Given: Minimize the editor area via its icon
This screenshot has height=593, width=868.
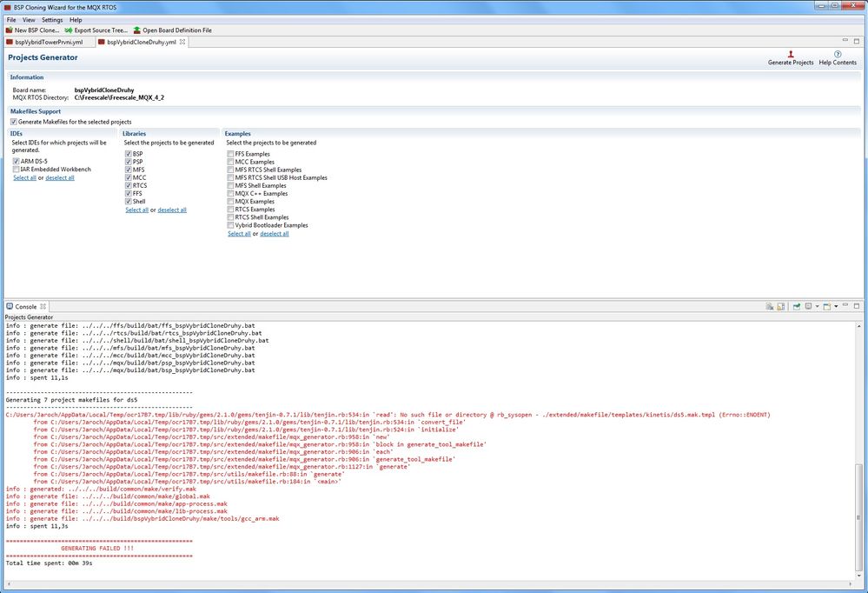Looking at the screenshot, I should pyautogui.click(x=845, y=41).
